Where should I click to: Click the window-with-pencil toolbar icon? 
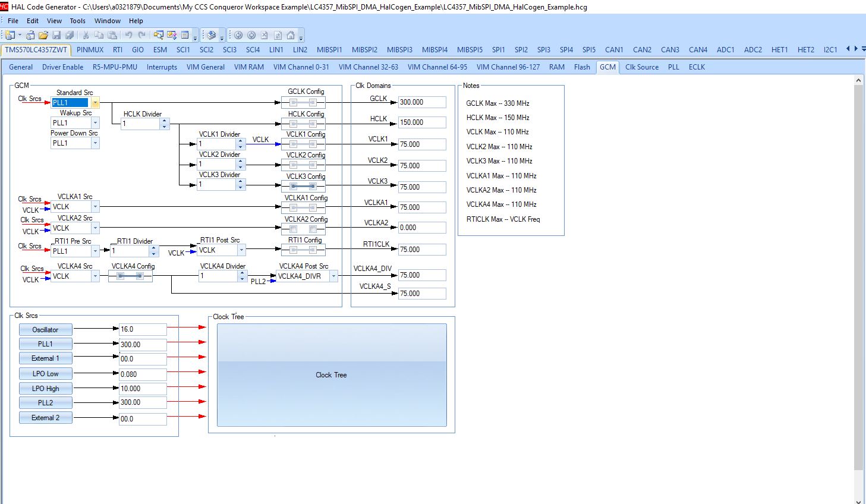tap(172, 35)
